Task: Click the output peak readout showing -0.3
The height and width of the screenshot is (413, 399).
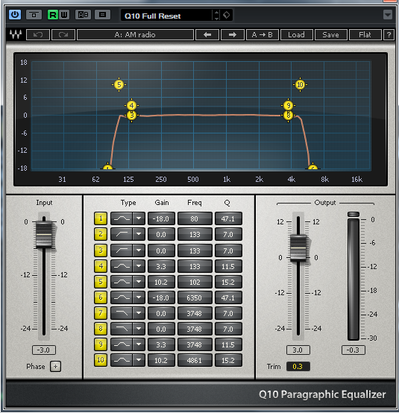Action: click(353, 350)
